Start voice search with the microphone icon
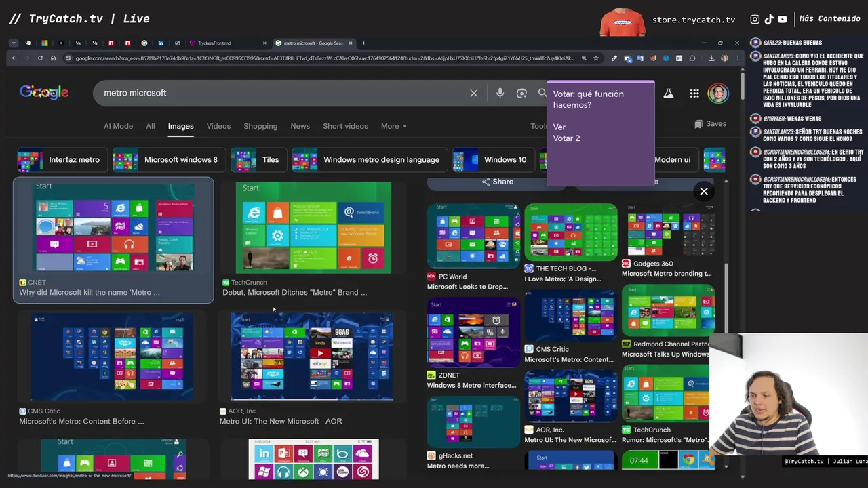 pos(500,93)
